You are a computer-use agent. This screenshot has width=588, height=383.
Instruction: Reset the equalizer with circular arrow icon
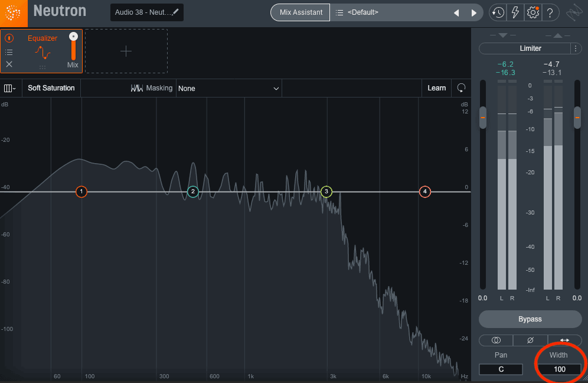(x=461, y=88)
